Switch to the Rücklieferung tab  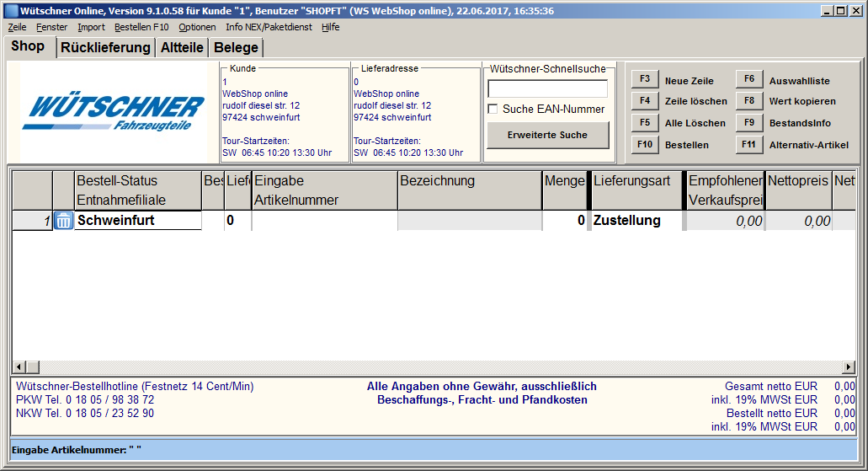[105, 48]
